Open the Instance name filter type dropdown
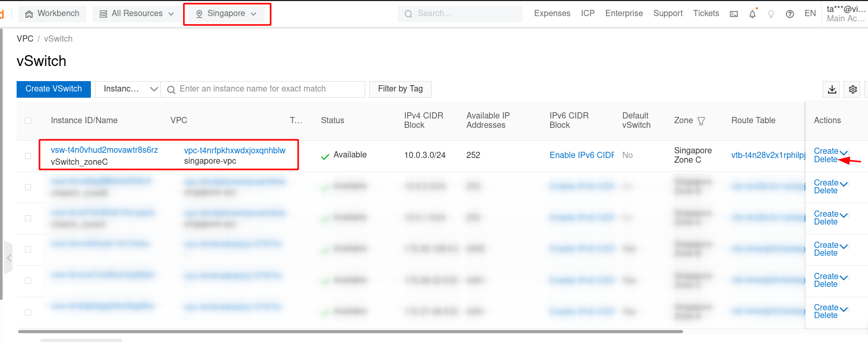Image resolution: width=868 pixels, height=342 pixels. pos(128,89)
